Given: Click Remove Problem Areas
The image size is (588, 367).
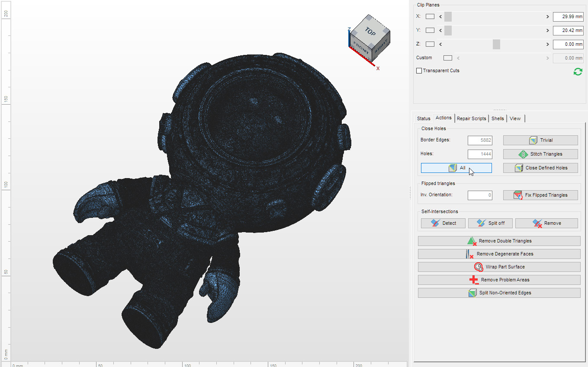Looking at the screenshot, I should 499,280.
